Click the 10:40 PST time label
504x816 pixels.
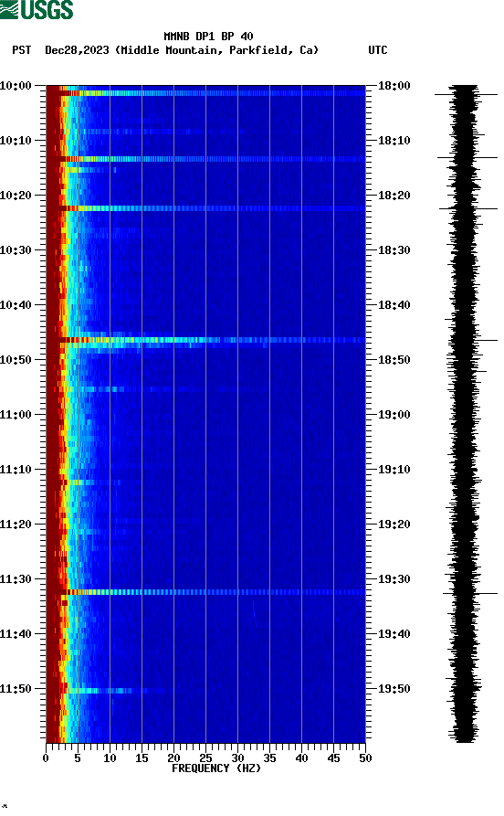tap(16, 305)
